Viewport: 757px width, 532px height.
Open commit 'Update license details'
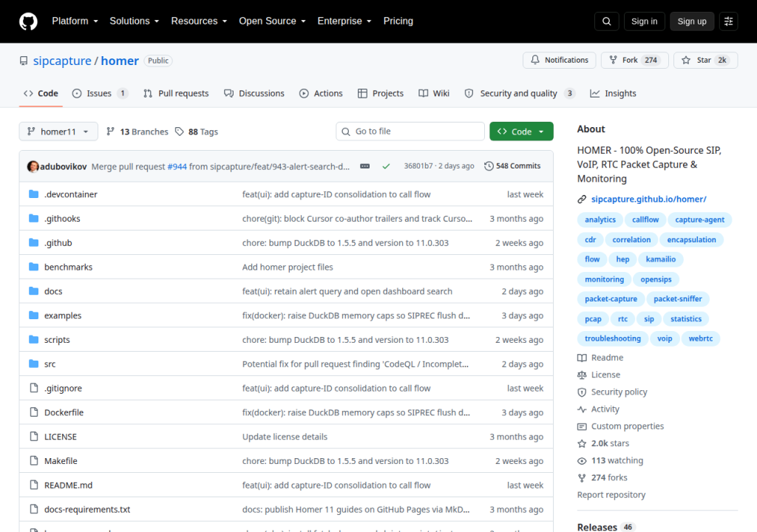coord(285,437)
